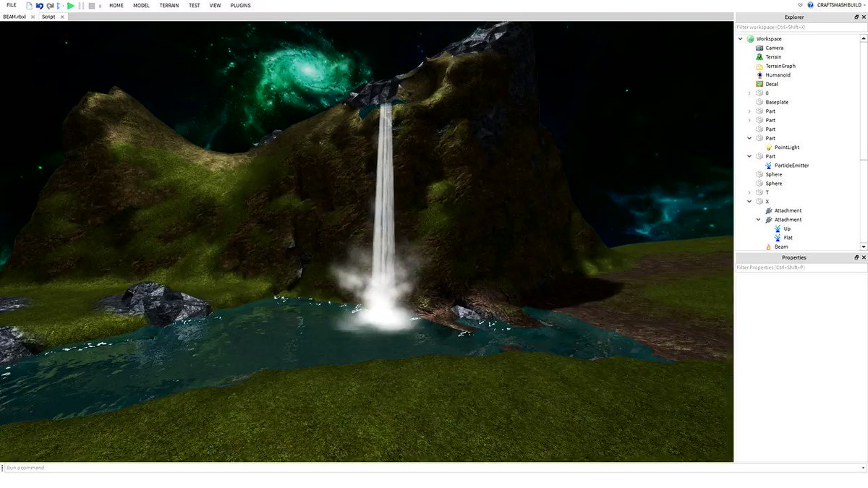Viewport: 868px width, 488px height.
Task: Collapse the Workspace tree node
Action: pos(740,39)
